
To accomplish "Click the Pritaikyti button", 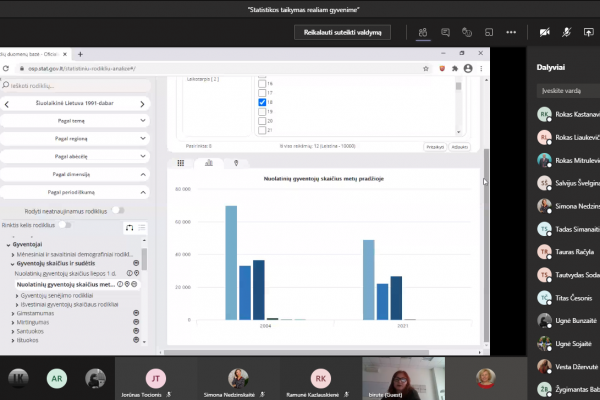I will (435, 147).
